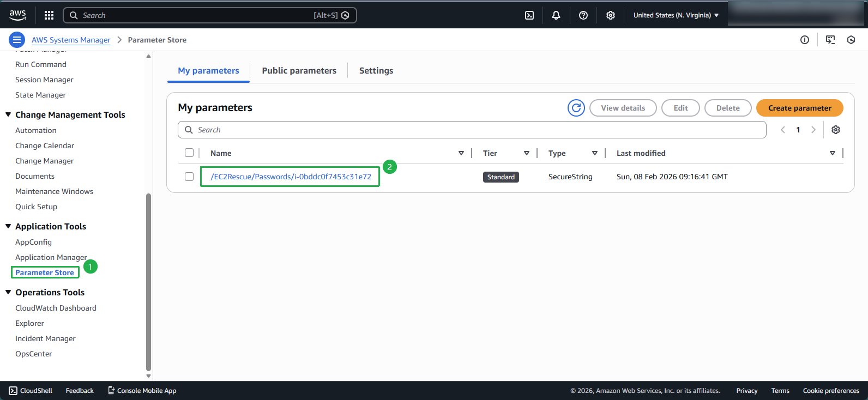This screenshot has width=868, height=400.
Task: Open Maintenance Windows in sidebar
Action: tap(55, 191)
